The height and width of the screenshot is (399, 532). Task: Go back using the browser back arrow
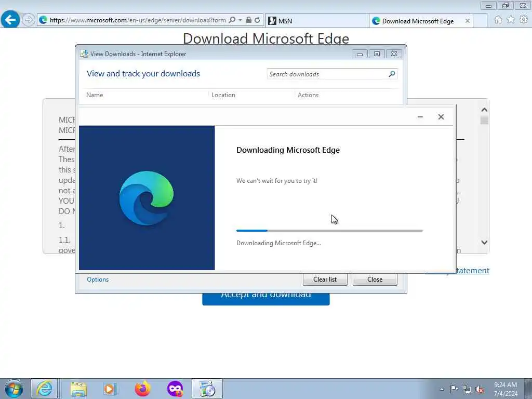[x=10, y=20]
